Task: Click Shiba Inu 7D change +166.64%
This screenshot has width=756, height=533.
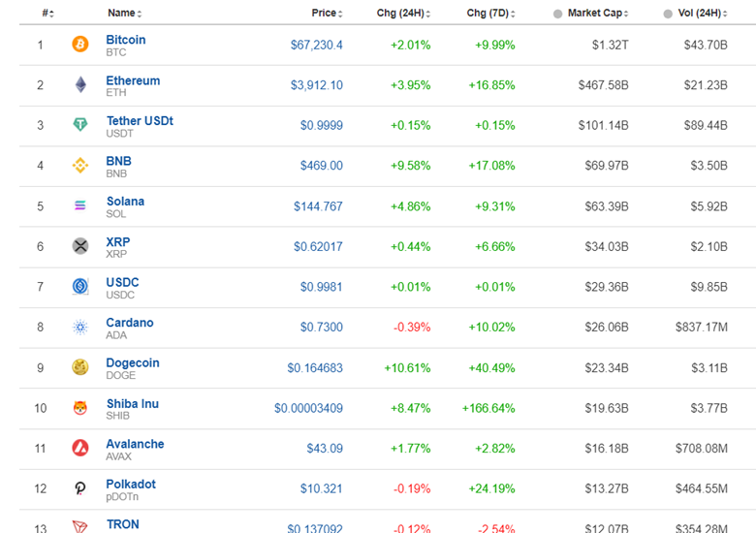Action: coord(488,408)
